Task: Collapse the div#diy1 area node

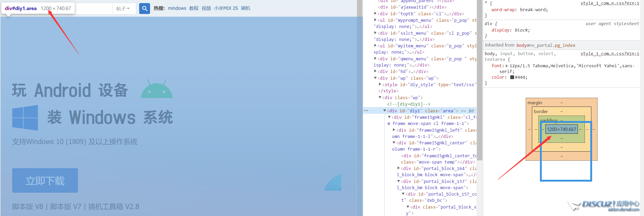Action: click(x=385, y=110)
